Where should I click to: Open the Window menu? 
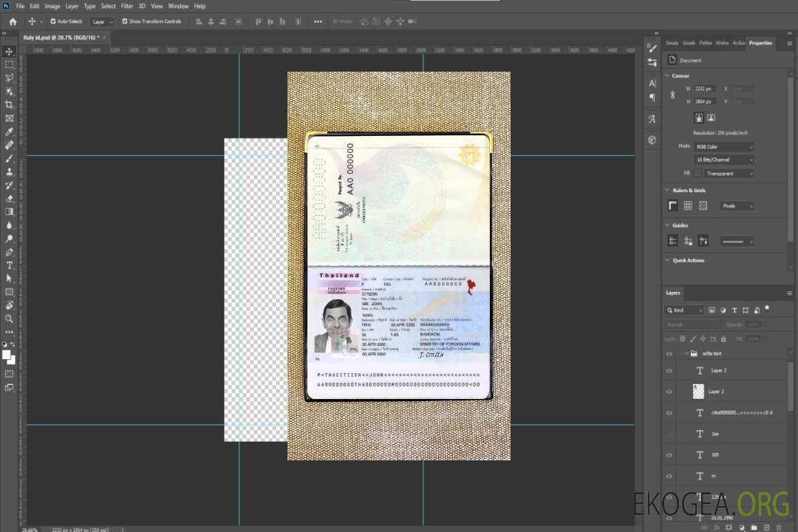tap(178, 6)
